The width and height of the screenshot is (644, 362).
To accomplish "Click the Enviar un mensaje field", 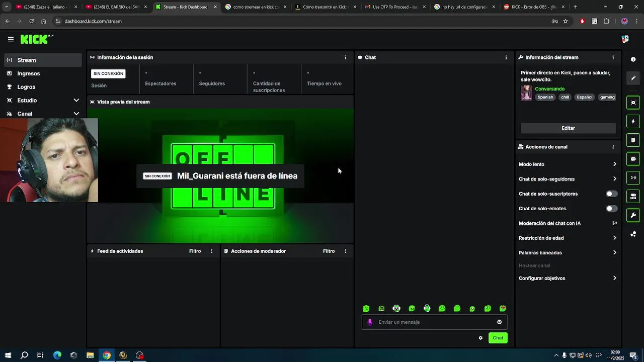I will click(434, 322).
